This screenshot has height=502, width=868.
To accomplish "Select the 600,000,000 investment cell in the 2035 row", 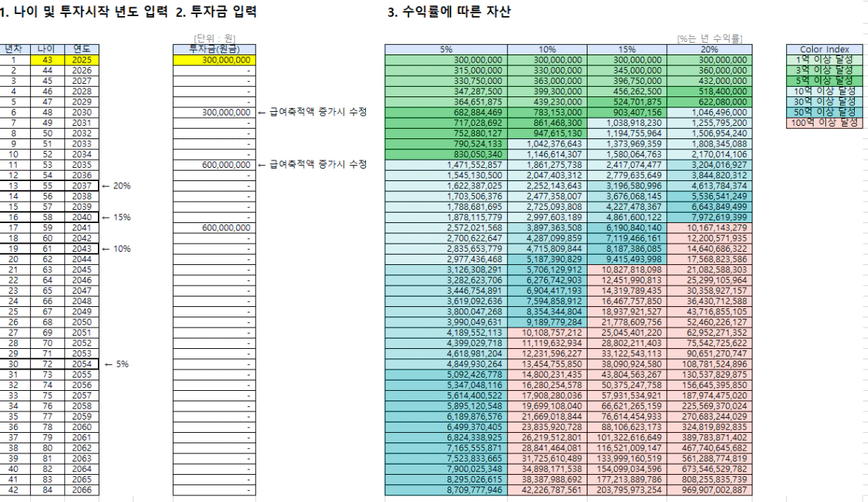I will [214, 165].
